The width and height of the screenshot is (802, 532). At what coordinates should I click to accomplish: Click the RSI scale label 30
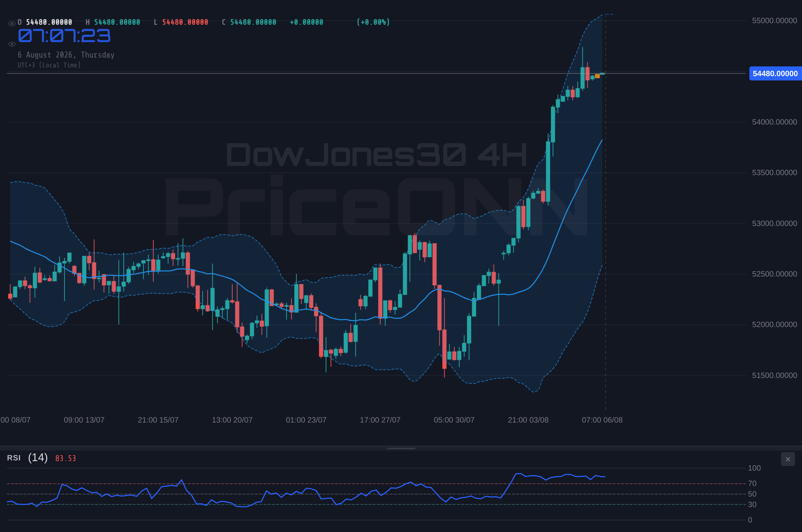pyautogui.click(x=752, y=505)
